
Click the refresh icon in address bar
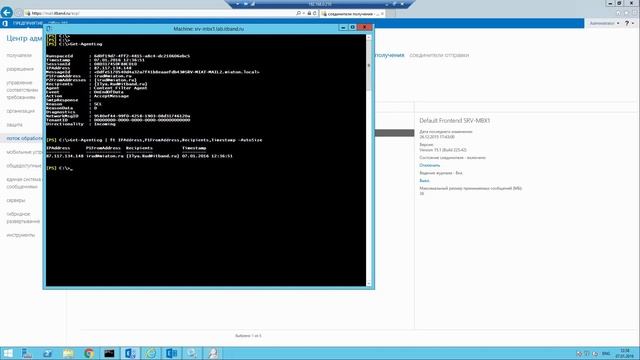pos(314,13)
